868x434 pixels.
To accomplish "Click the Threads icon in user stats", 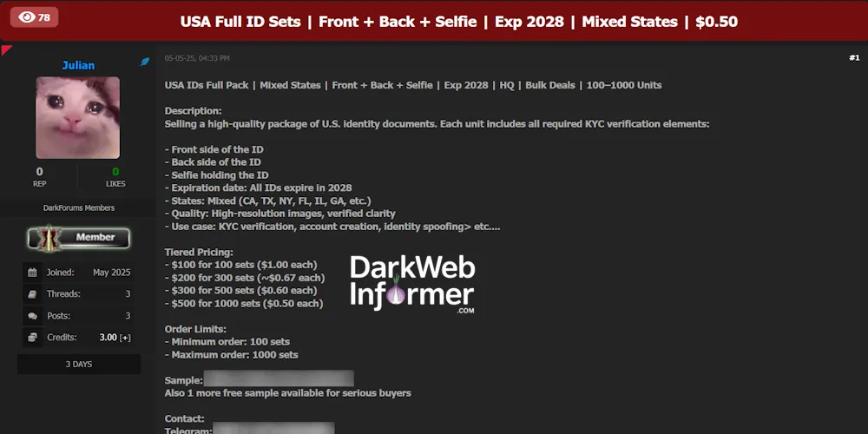I will click(32, 294).
